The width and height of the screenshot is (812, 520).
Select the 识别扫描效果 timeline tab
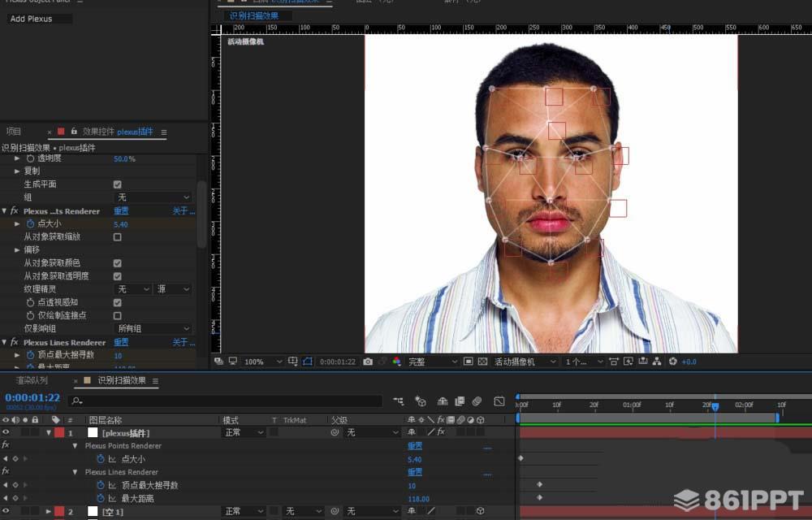click(x=123, y=381)
